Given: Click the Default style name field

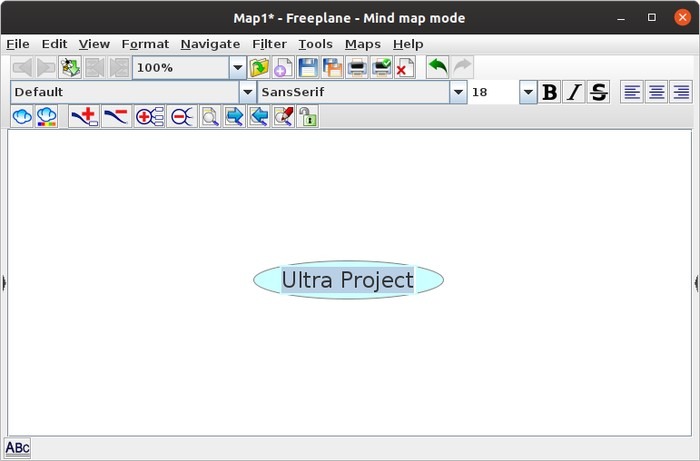Looking at the screenshot, I should click(125, 92).
